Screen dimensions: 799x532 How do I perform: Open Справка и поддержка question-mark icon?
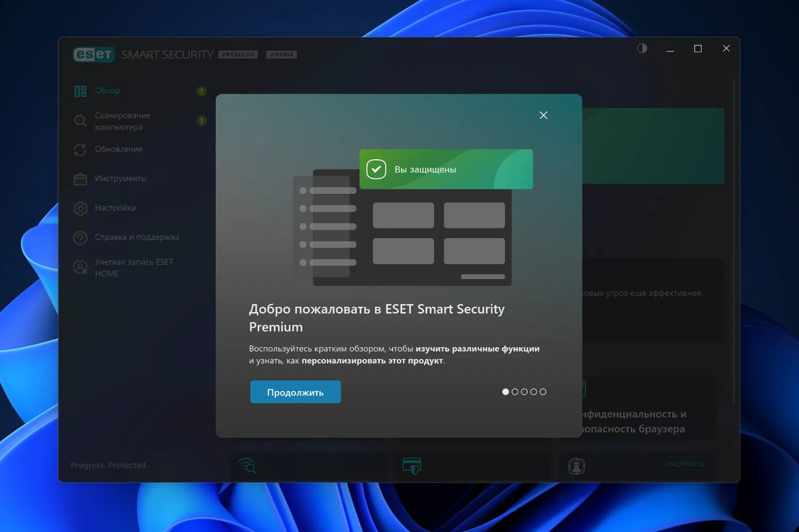(80, 238)
